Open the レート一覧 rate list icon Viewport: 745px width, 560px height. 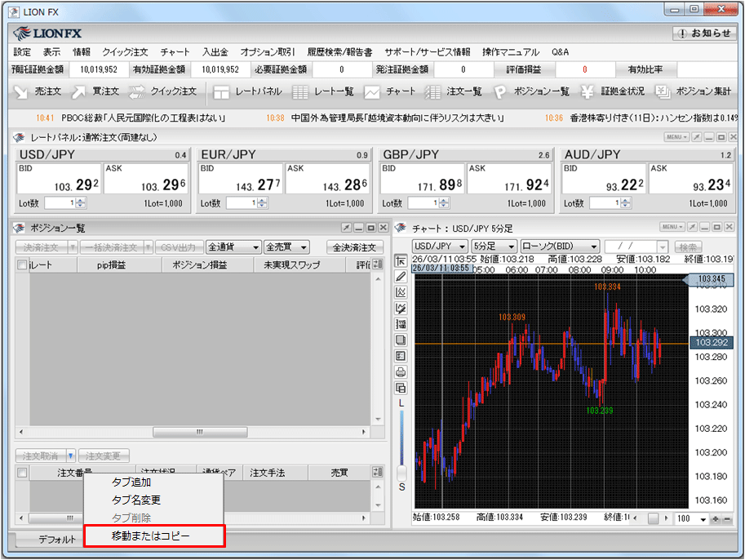(x=323, y=91)
